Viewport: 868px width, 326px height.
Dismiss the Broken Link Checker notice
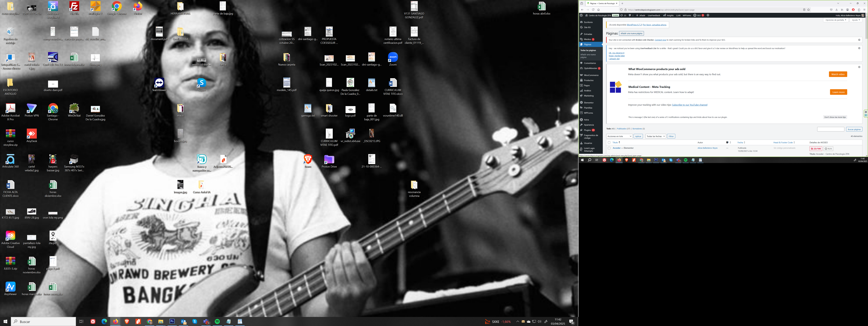[x=859, y=40]
